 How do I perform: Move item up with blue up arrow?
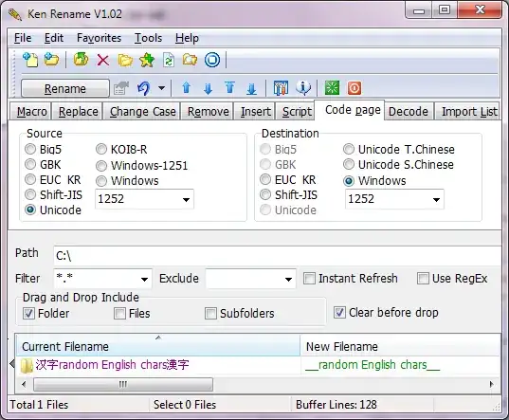coord(187,88)
